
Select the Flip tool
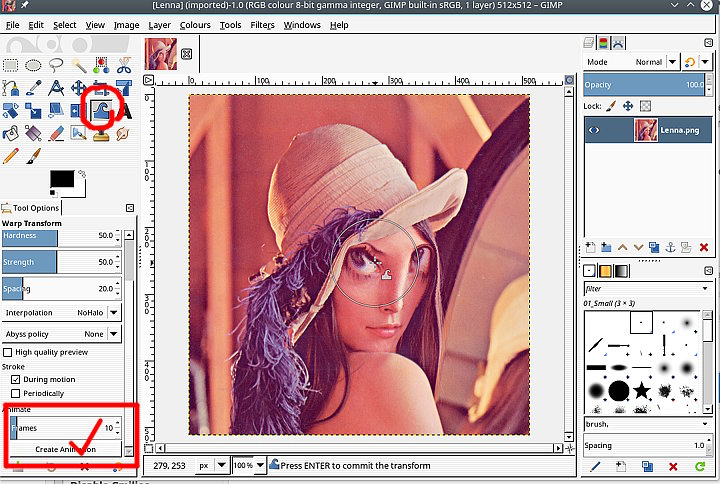click(76, 111)
